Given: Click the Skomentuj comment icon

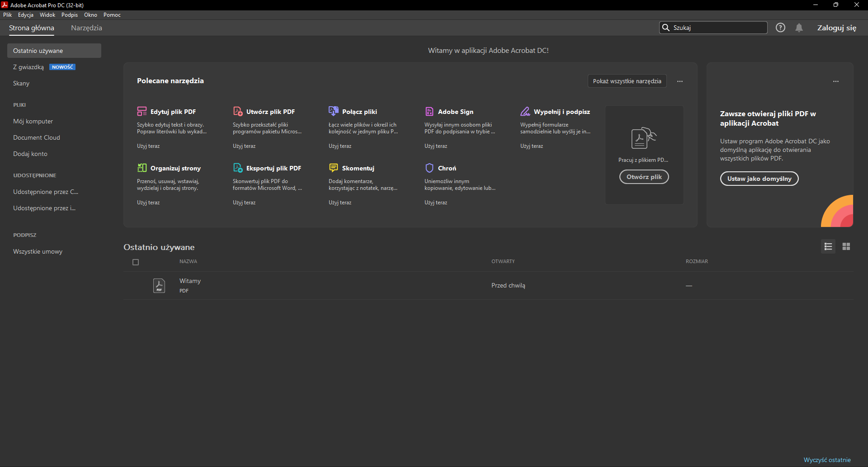Looking at the screenshot, I should coord(334,168).
